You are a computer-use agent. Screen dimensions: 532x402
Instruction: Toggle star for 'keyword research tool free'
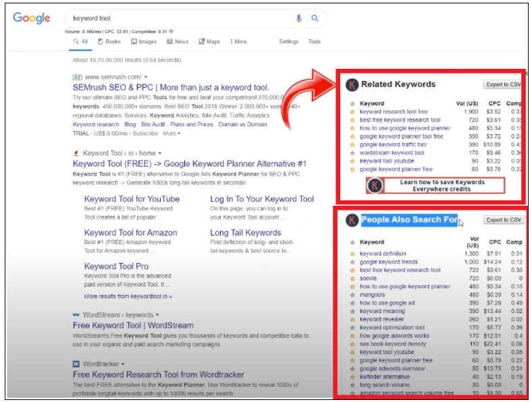[352, 112]
